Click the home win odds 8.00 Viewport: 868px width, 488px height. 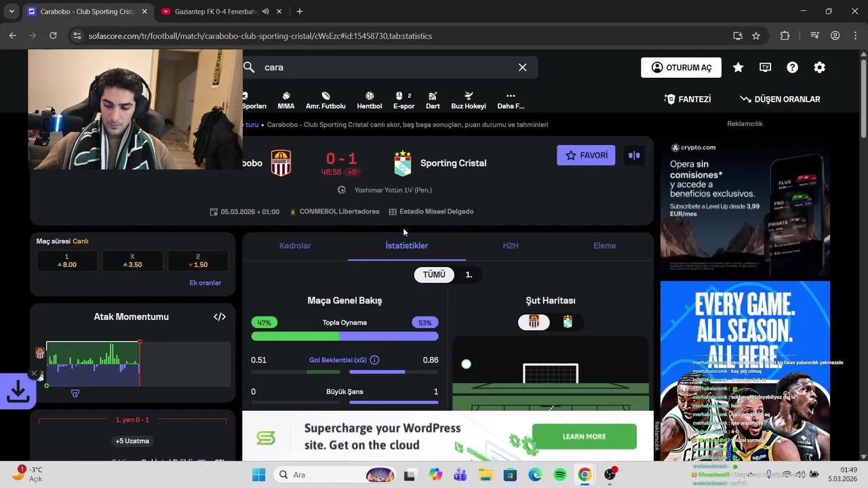(66, 261)
